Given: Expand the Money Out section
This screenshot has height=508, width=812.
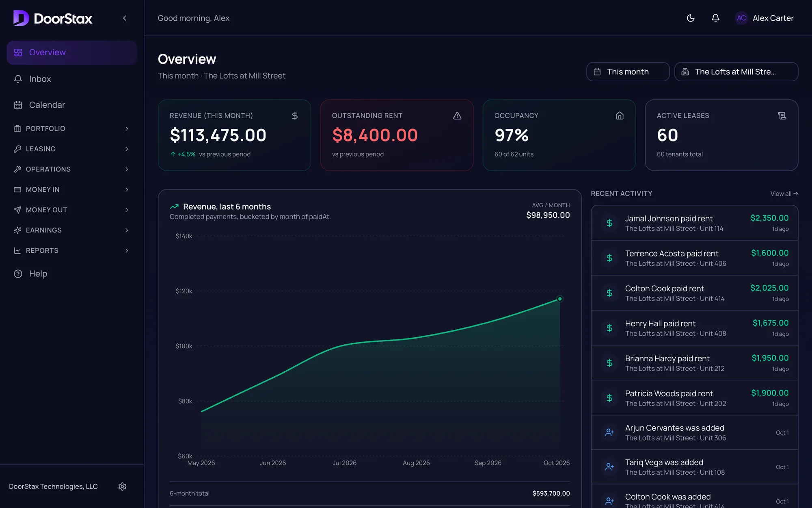Looking at the screenshot, I should point(72,210).
